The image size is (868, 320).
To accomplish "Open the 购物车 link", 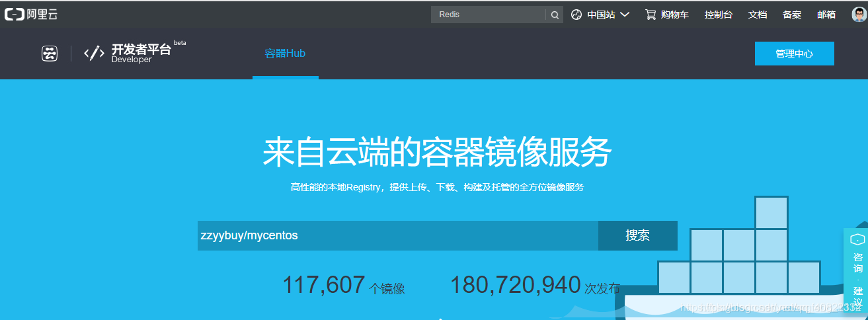I will (674, 15).
